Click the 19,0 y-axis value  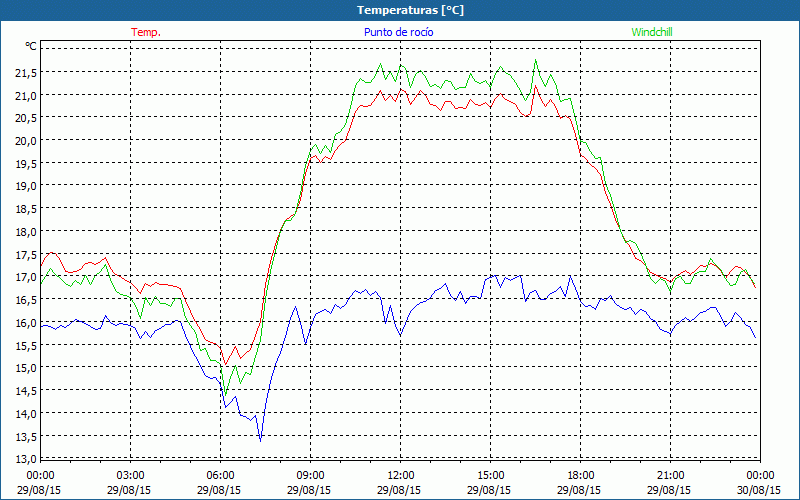coord(26,186)
